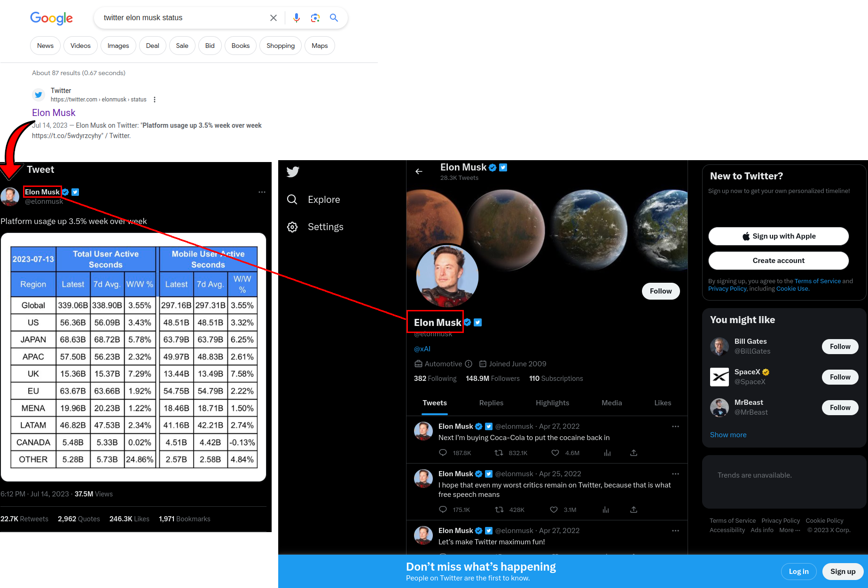Select the Shopping search filter
Viewport: 868px width, 588px height.
(281, 46)
